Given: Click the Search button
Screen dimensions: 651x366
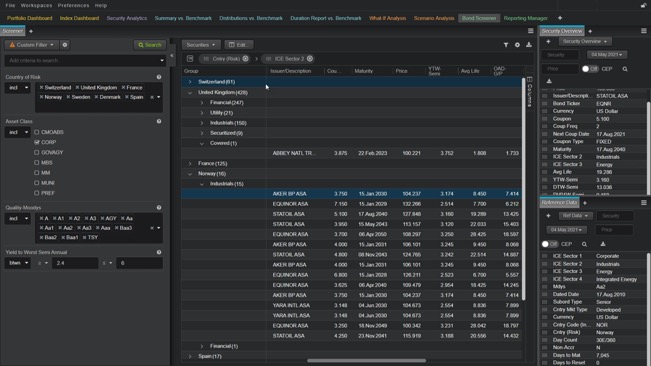Looking at the screenshot, I should 149,45.
